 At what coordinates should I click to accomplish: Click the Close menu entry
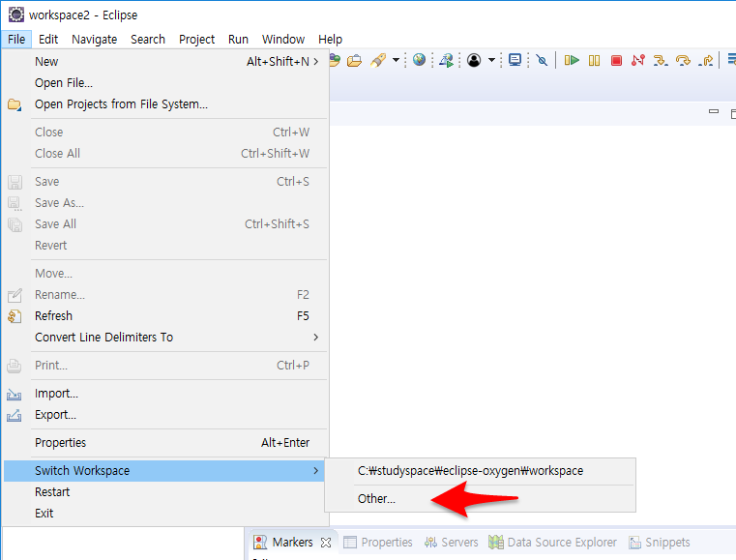[x=164, y=132]
